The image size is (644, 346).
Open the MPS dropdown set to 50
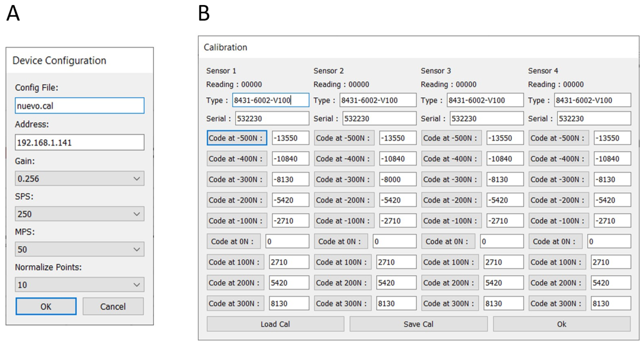[x=79, y=249]
